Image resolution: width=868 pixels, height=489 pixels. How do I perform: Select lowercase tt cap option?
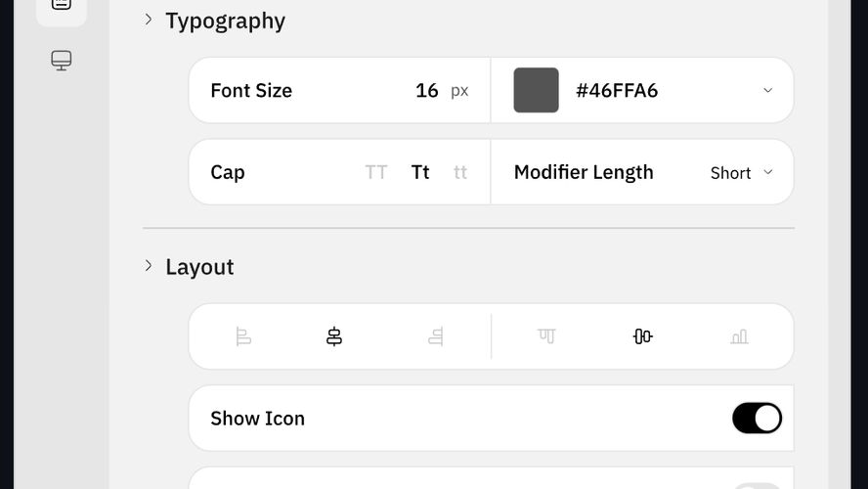(460, 172)
